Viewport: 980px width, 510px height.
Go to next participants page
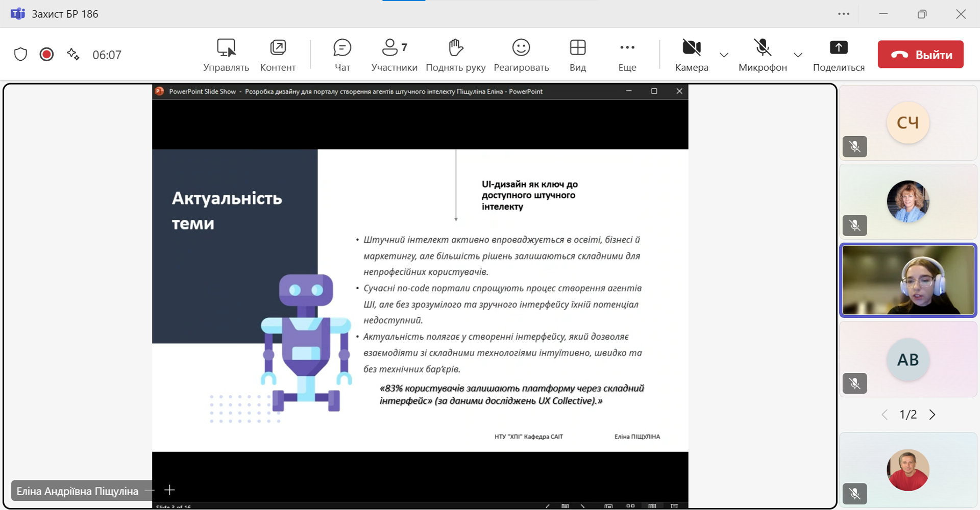click(933, 415)
